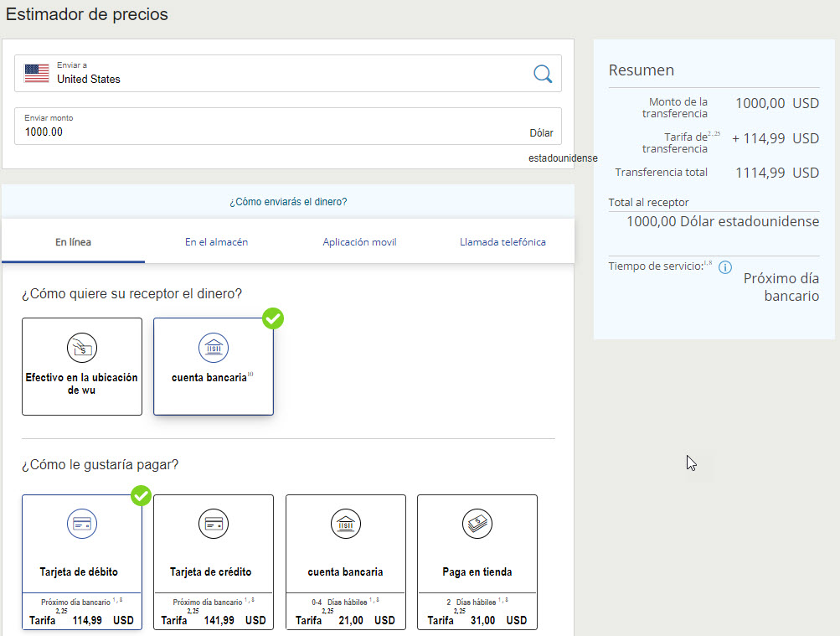Click the Tarifa 21,00 USD text
Image resolution: width=840 pixels, height=636 pixels.
(x=346, y=620)
